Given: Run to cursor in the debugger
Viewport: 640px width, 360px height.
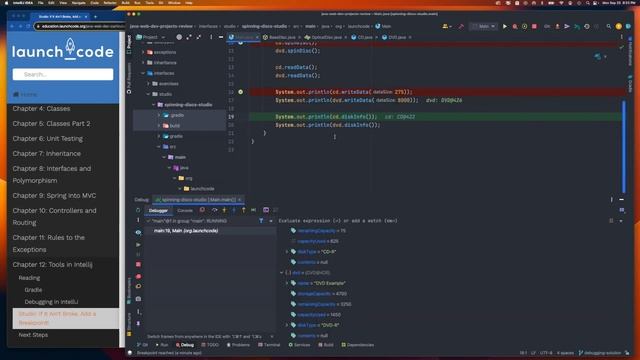Looking at the screenshot, I should (x=253, y=210).
